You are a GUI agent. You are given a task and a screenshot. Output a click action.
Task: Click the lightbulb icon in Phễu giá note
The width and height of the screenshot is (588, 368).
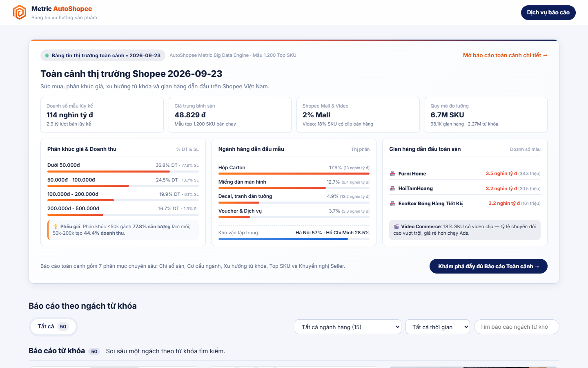[56, 227]
